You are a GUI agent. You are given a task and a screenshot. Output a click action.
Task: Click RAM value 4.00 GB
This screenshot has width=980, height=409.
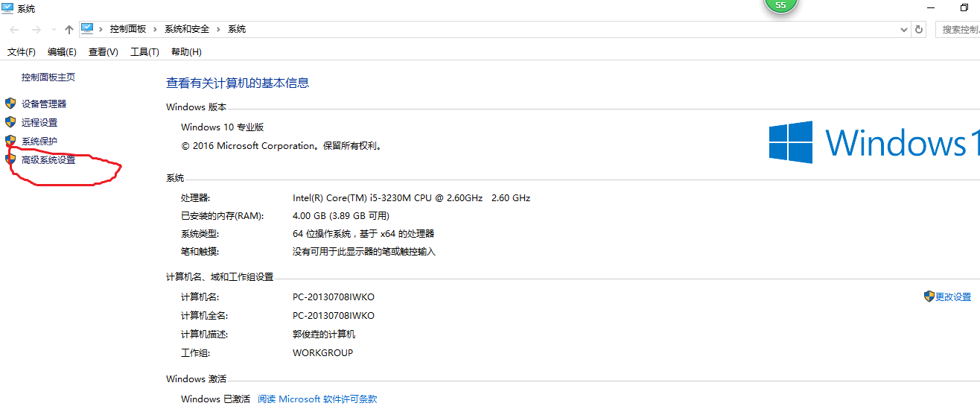point(341,215)
